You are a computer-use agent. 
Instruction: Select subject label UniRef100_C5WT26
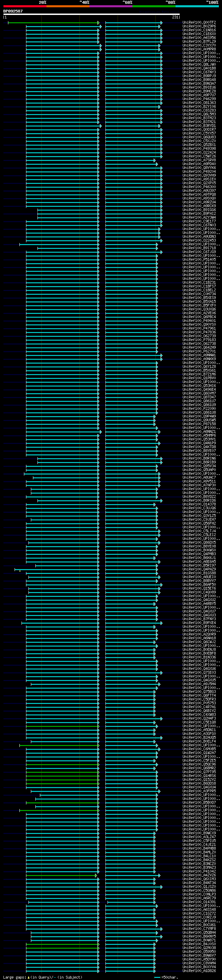199,156
